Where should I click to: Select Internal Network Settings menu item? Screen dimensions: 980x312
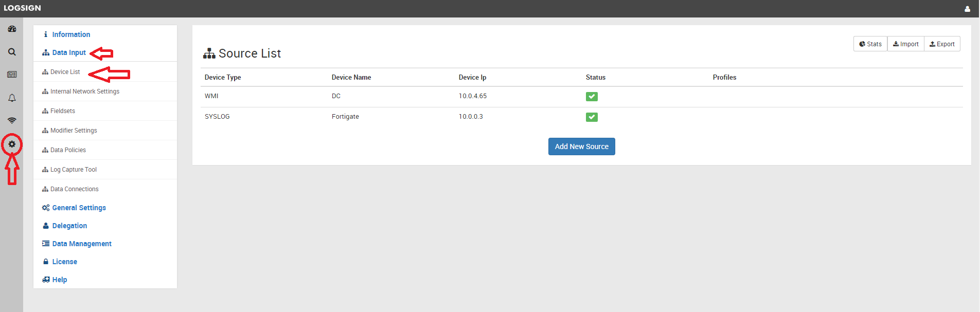coord(84,91)
